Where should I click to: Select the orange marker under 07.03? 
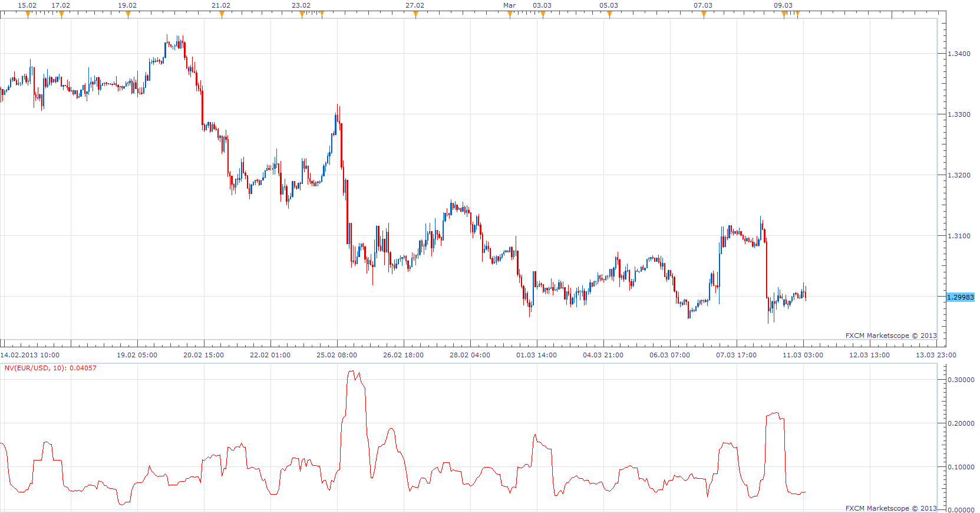(704, 15)
